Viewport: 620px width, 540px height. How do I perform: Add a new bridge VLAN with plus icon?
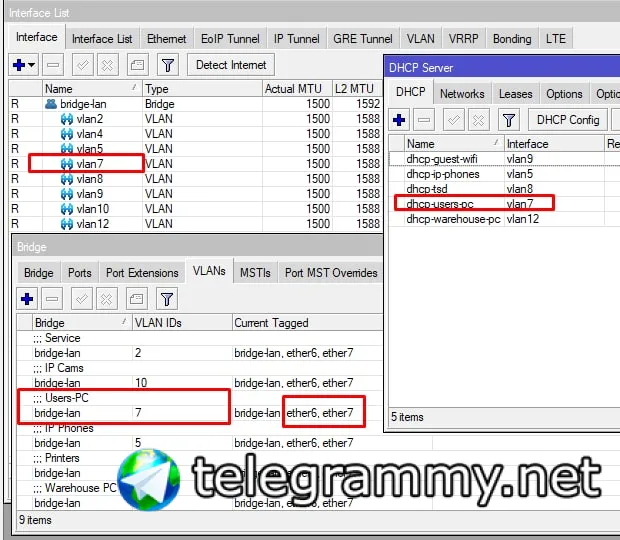(27, 299)
